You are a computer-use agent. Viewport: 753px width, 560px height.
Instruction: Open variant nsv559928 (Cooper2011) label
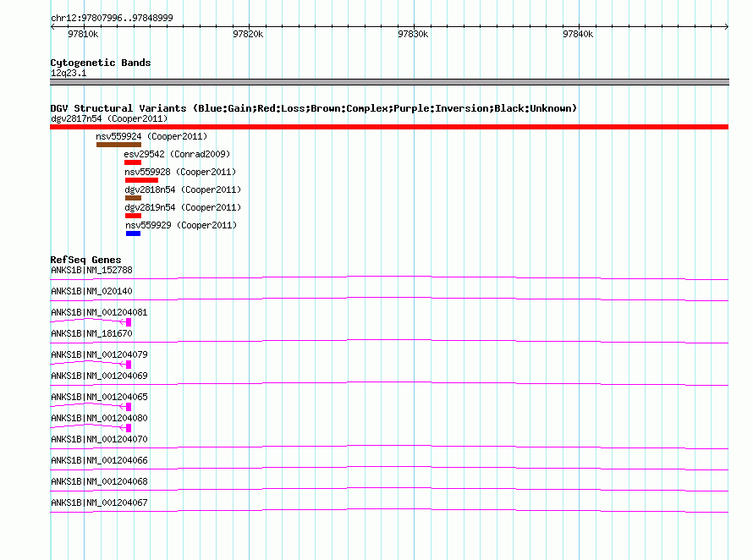(180, 172)
